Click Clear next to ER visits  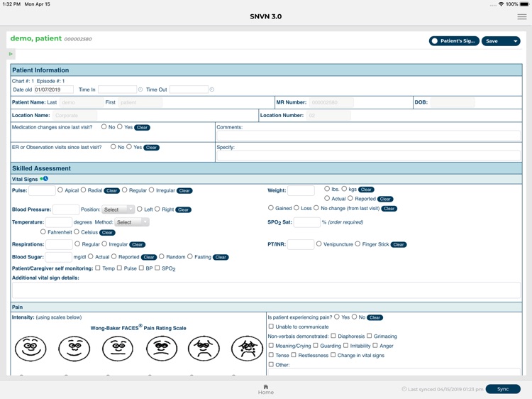tap(151, 148)
